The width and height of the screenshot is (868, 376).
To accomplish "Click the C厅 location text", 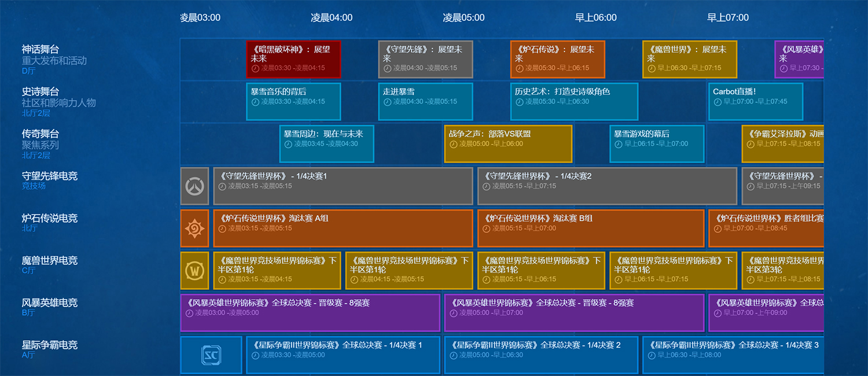I will coord(29,271).
